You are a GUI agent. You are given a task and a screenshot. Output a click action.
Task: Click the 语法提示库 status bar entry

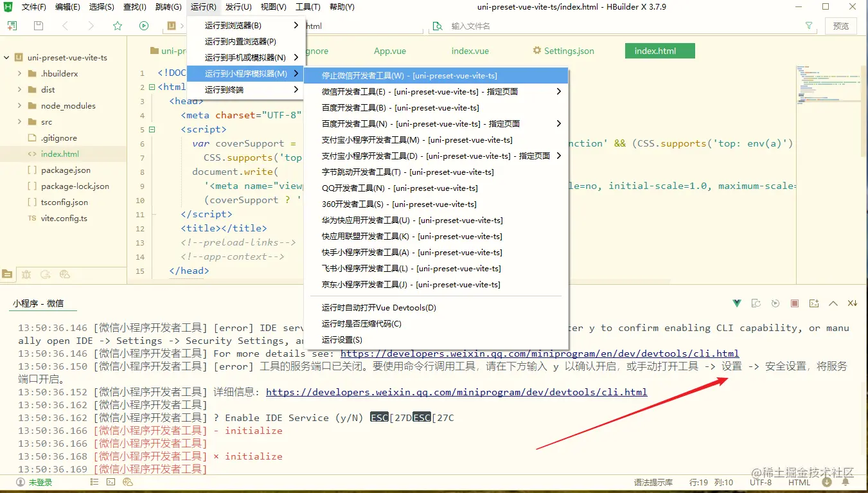coord(653,482)
